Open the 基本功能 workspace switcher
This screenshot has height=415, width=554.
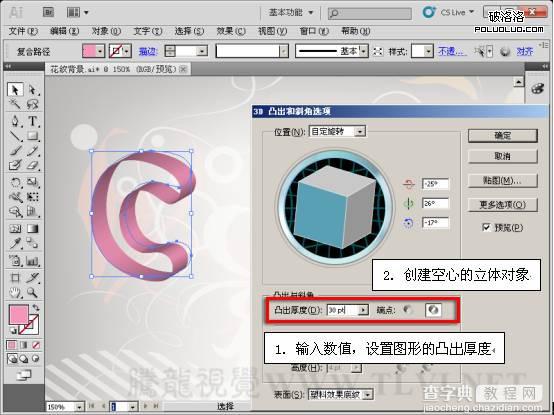291,13
